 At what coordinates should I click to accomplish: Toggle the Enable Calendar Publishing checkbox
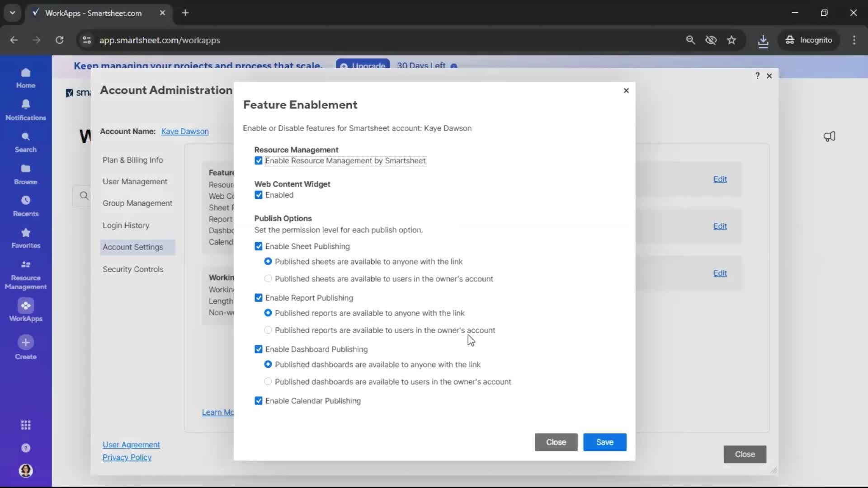pyautogui.click(x=259, y=401)
